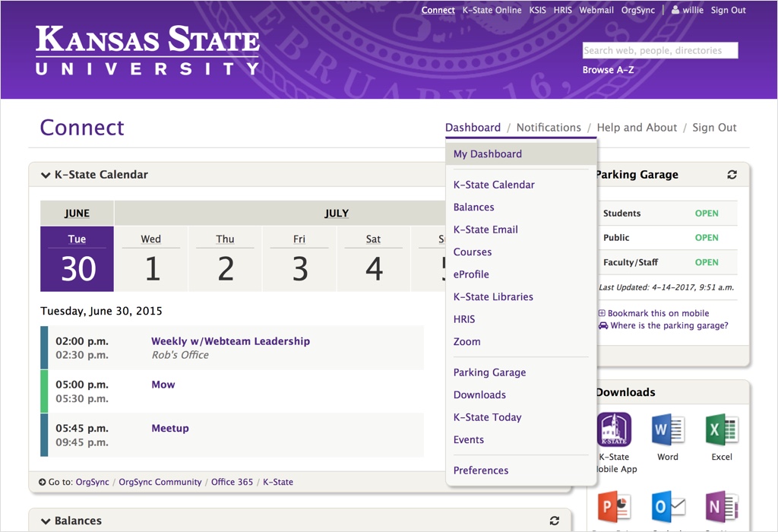Click the OneNote download icon
Screen dimensions: 778x532
(722, 507)
